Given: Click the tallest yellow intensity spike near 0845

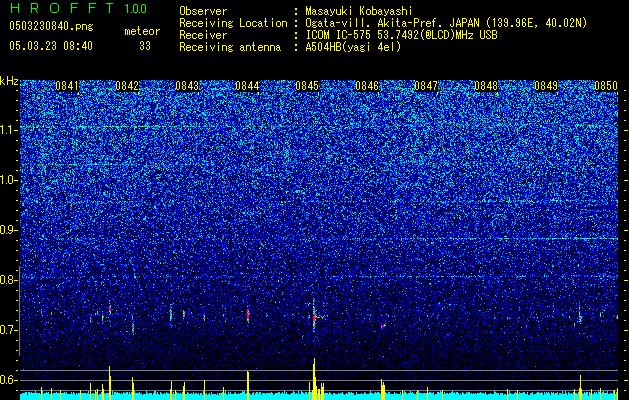Looking at the screenshot, I should pyautogui.click(x=314, y=379).
